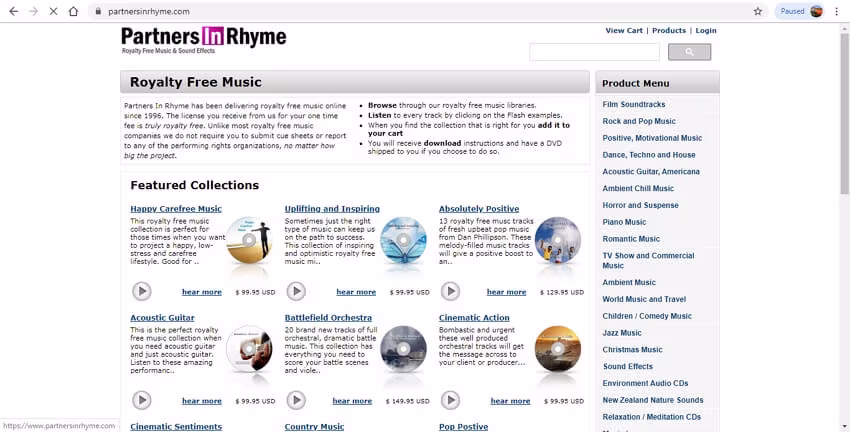Screen dimensions: 850x432
Task: Open the Battlefield Orchestra title link
Action: click(x=328, y=318)
